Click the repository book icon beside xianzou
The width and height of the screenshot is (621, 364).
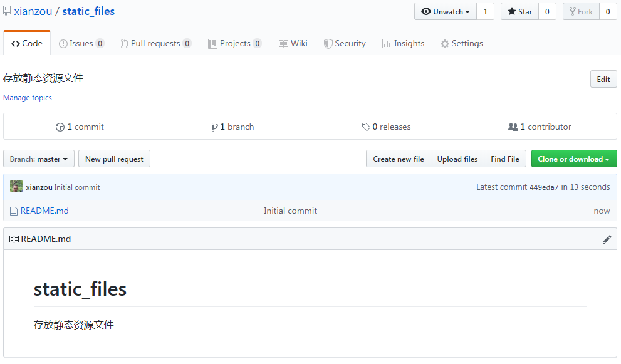coord(7,11)
